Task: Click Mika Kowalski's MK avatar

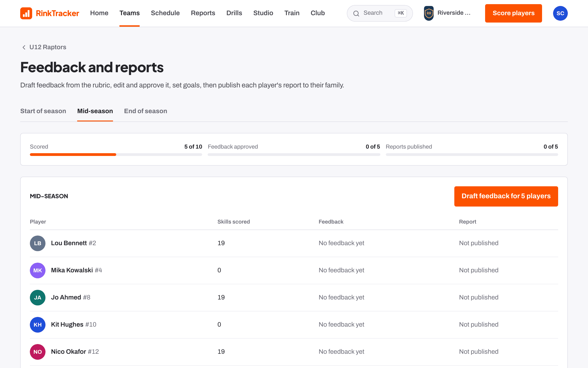Action: (x=38, y=270)
